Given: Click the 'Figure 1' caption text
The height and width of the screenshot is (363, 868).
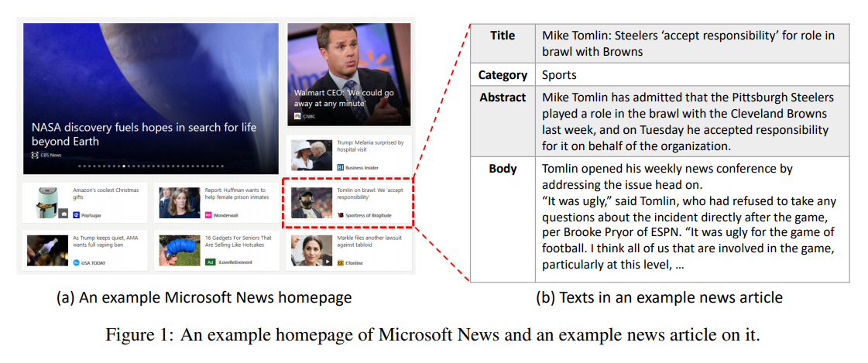Looking at the screenshot, I should [434, 336].
